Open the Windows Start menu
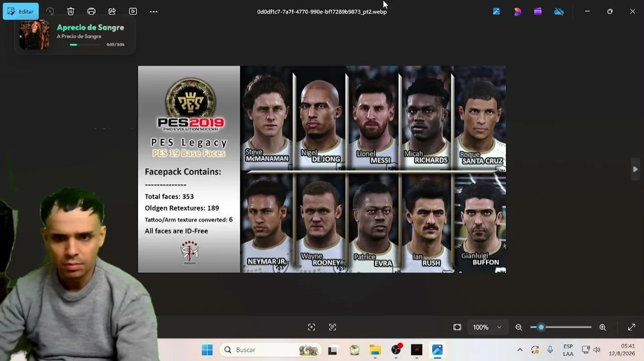This screenshot has width=644, height=361. click(207, 349)
